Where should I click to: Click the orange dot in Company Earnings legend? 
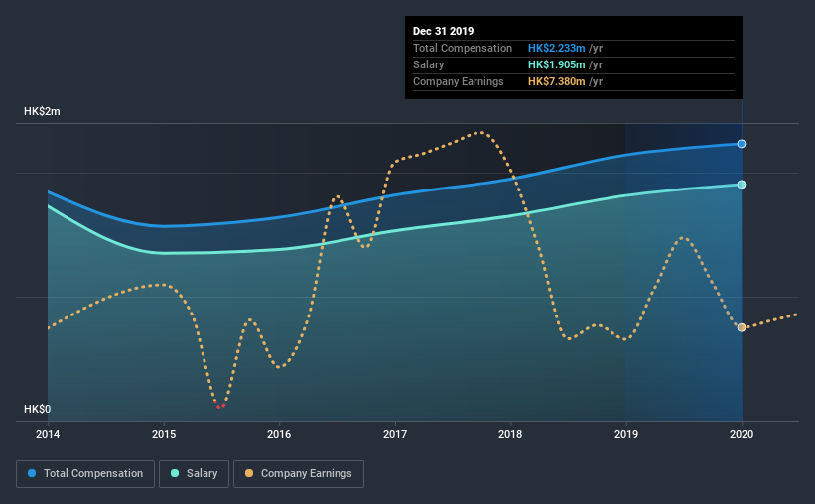(x=249, y=473)
